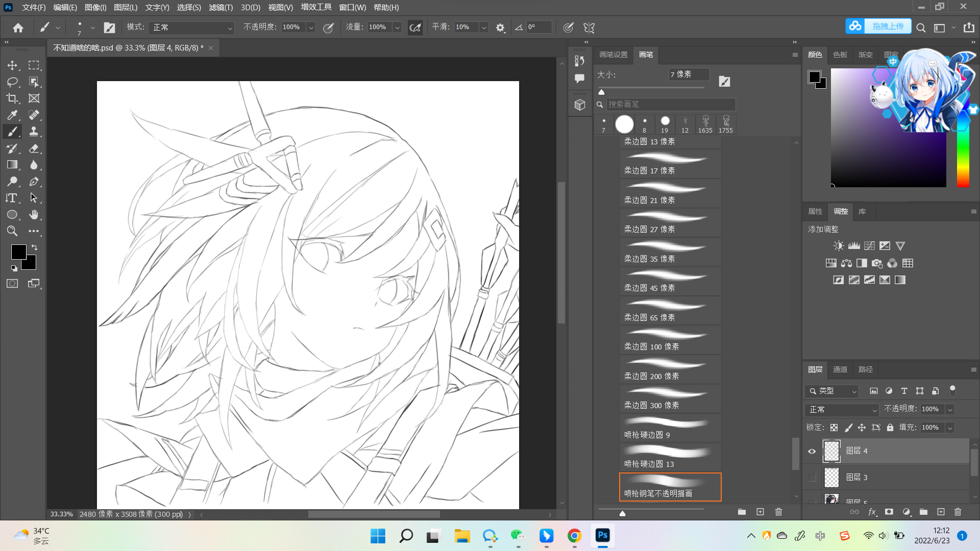Open 3D panel cube icon
Image resolution: width=980 pixels, height=551 pixels.
point(579,105)
